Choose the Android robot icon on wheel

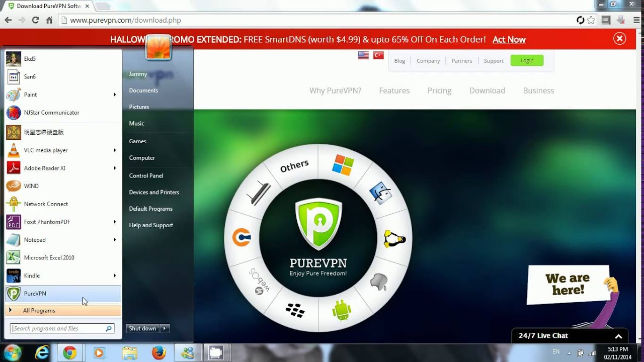(x=342, y=310)
